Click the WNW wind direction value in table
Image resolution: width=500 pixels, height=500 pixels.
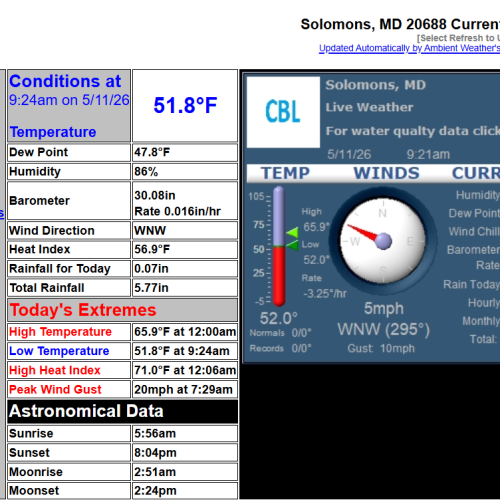tap(150, 231)
